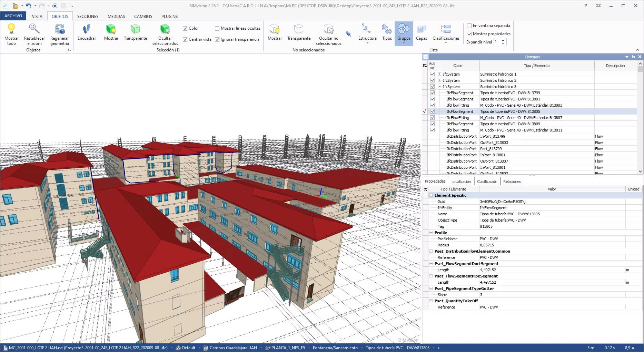Viewport: 644px width, 352px height.
Task: Switch to the SECCIONES ribbon tab
Action: point(88,16)
